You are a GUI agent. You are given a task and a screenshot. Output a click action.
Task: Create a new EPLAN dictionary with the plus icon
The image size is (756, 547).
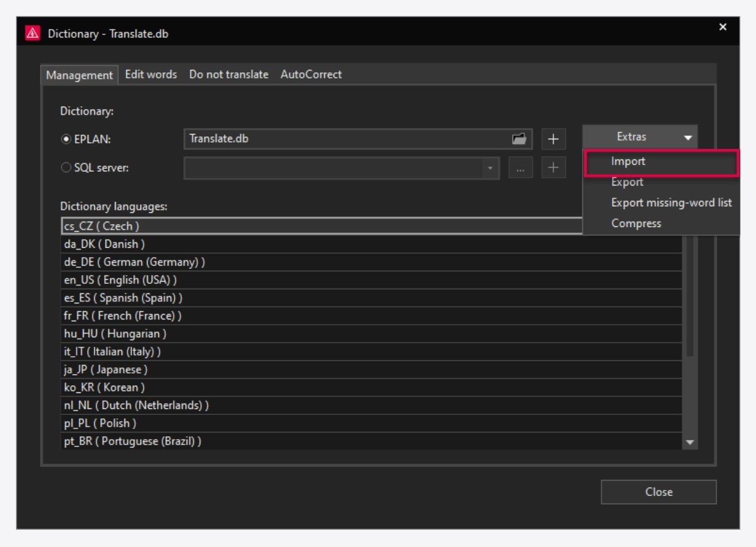(x=554, y=139)
